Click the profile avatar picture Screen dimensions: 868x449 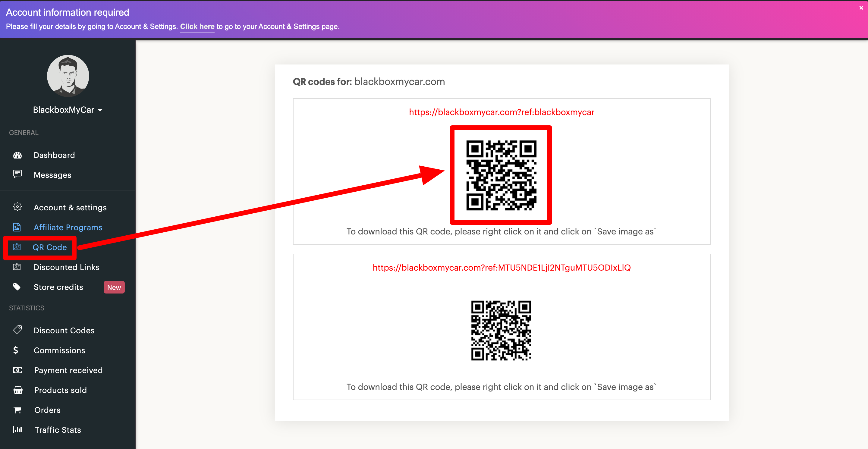[x=68, y=76]
